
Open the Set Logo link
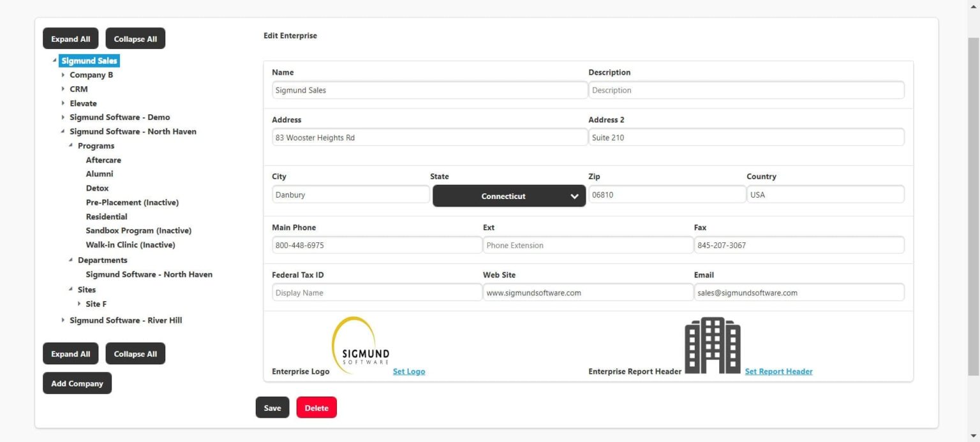pos(409,371)
